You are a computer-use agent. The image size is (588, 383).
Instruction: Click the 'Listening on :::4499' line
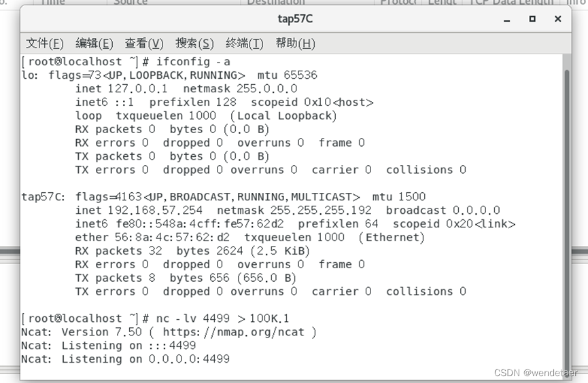[128, 346]
